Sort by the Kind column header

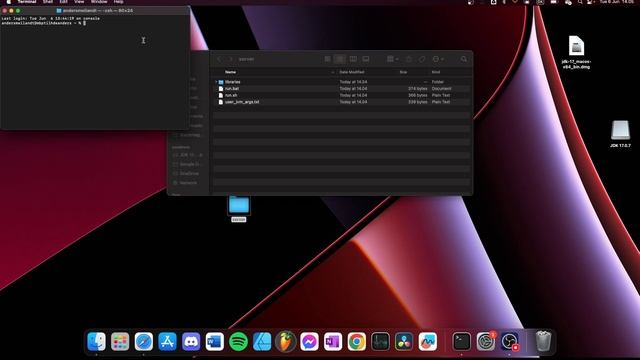[436, 72]
